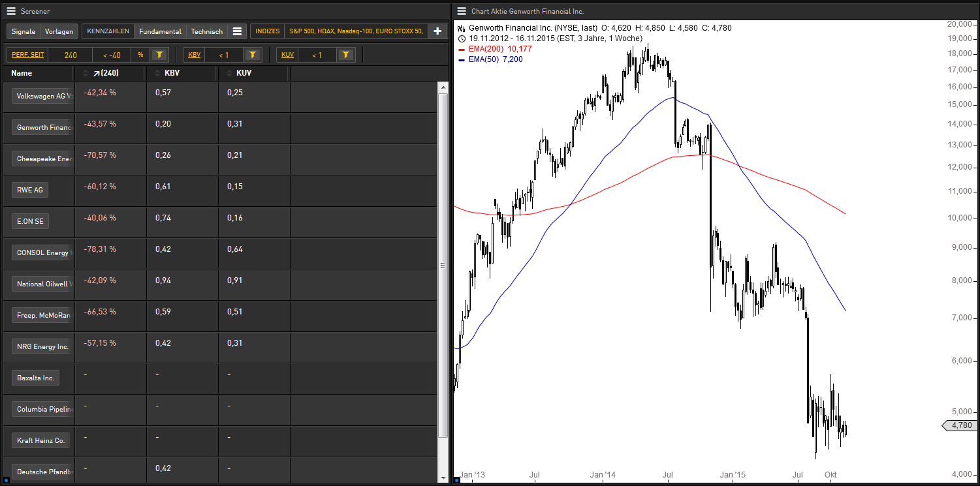Select the National Oilwell row button
This screenshot has height=486, width=980.
pyautogui.click(x=43, y=284)
